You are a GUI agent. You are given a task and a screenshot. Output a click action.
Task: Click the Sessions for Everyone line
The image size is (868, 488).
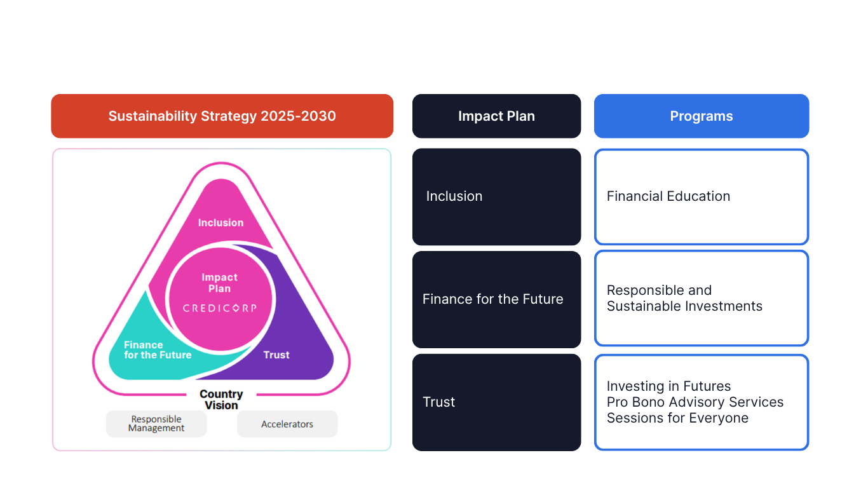677,418
